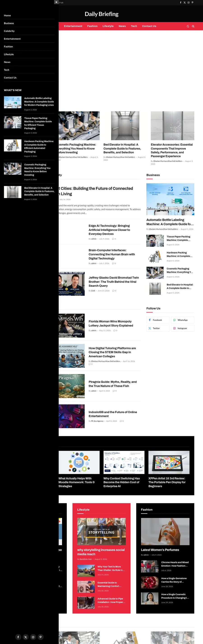Viewport: 203px width, 644px height.
Task: Click the Instagram icon at the sidebar bottom
Action: (33, 637)
